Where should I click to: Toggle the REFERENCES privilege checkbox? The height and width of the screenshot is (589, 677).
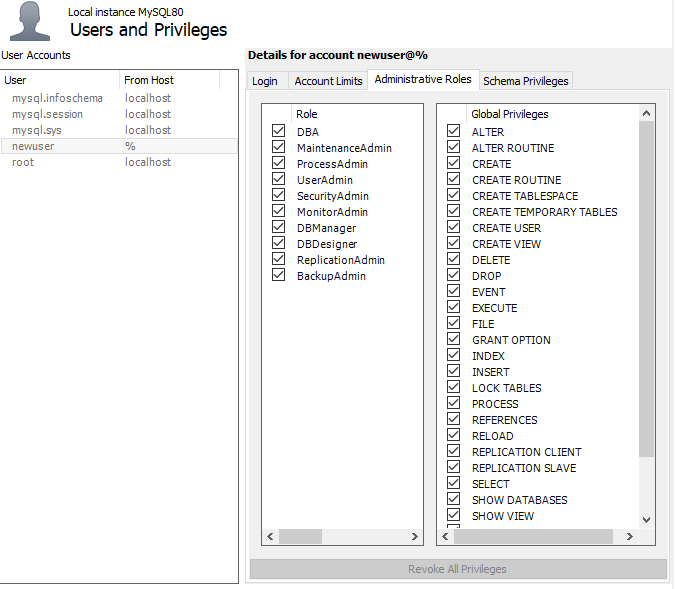(x=453, y=418)
